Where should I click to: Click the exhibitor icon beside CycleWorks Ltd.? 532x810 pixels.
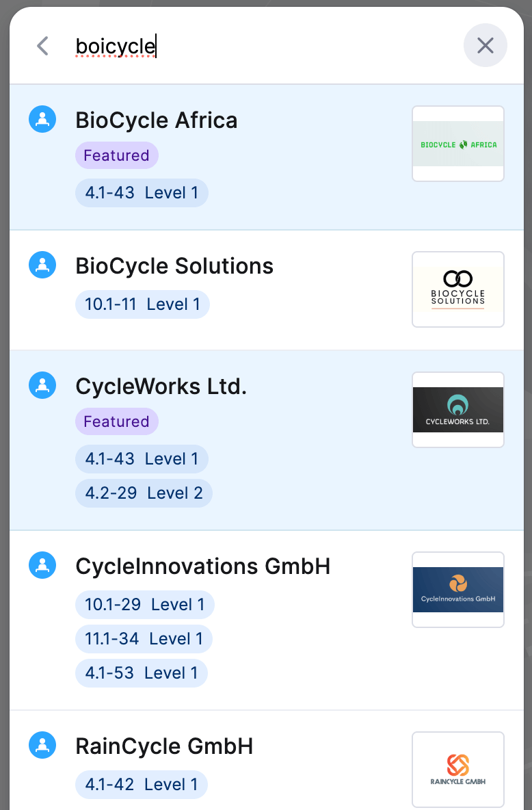[42, 385]
